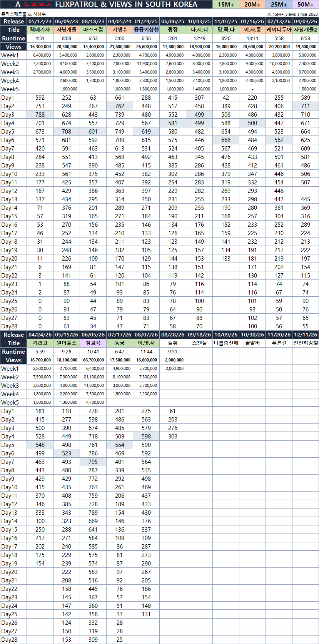Click release date 04/03/26
The height and width of the screenshot is (644, 319).
click(306, 21)
